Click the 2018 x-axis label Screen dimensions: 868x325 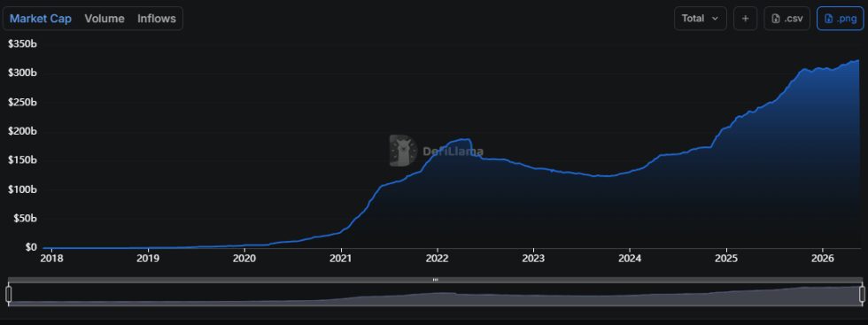pos(51,258)
